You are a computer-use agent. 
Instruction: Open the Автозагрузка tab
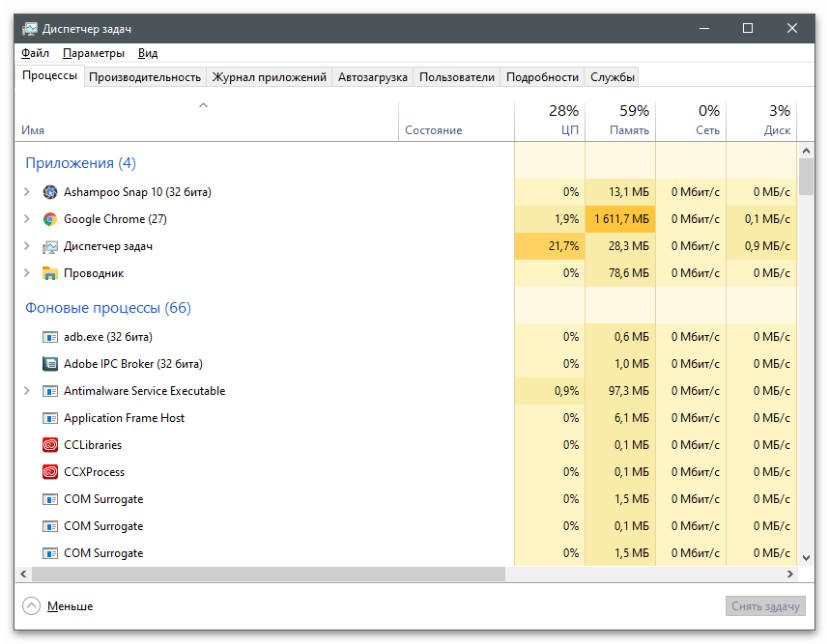pos(373,77)
